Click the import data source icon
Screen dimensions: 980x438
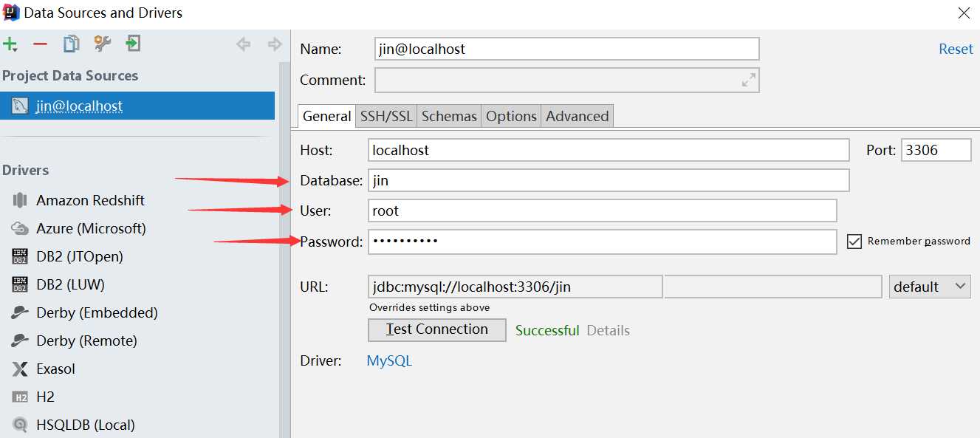click(133, 44)
